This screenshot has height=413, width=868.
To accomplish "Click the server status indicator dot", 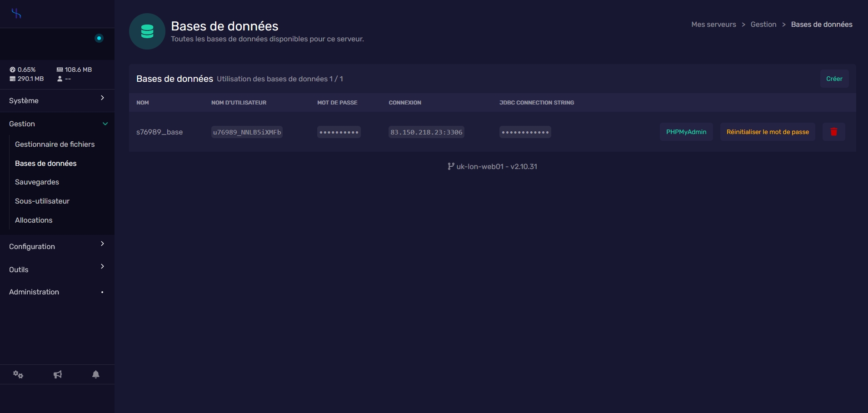I will (x=99, y=38).
